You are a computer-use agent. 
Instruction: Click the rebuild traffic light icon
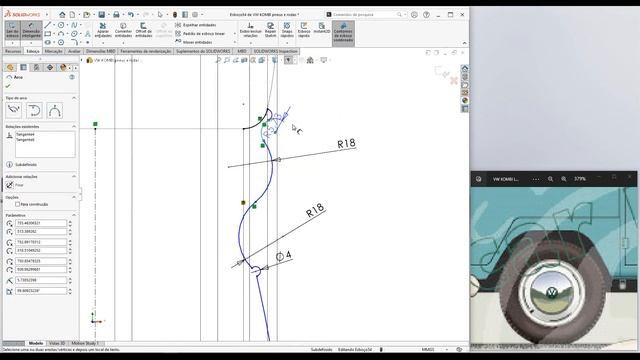(x=175, y=15)
